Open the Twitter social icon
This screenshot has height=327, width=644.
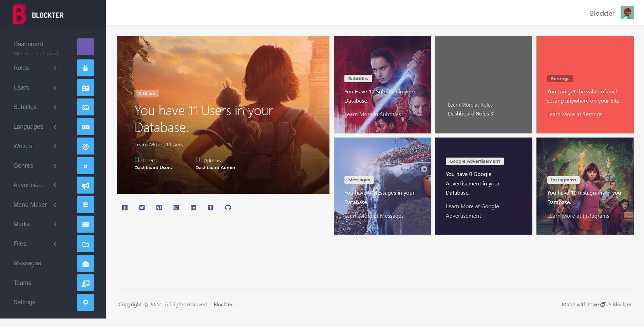[x=142, y=207]
